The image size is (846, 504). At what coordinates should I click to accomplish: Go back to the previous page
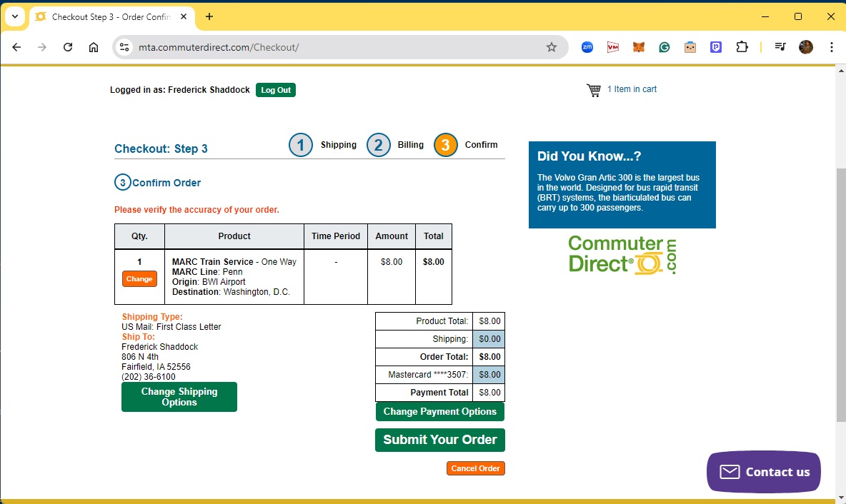[x=16, y=47]
